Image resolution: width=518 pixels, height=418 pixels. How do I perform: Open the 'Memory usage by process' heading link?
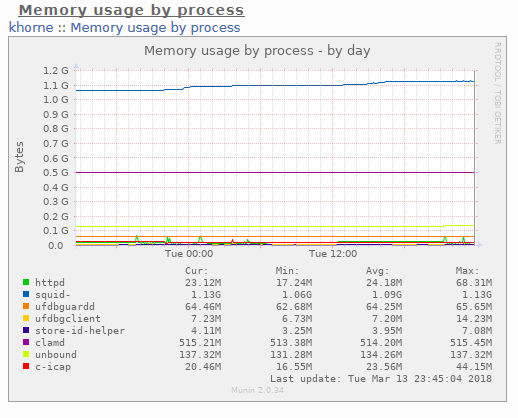coord(131,10)
